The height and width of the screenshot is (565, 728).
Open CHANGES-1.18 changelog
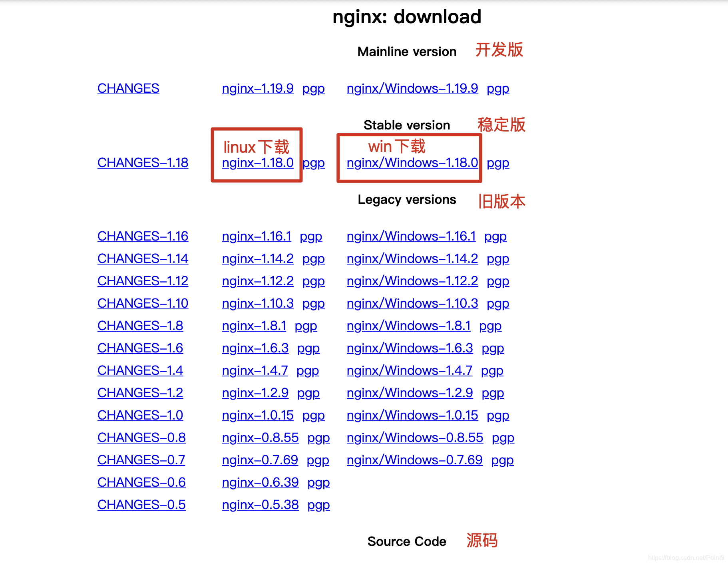(x=143, y=163)
